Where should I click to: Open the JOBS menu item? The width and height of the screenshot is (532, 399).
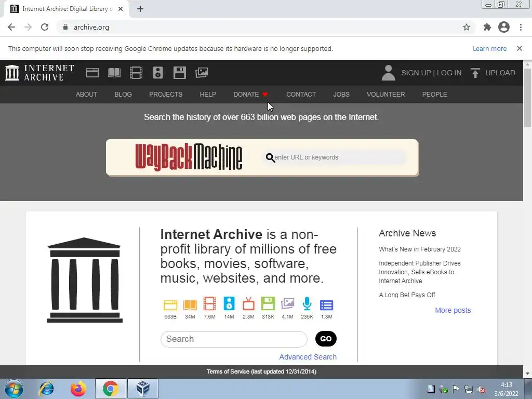(341, 95)
